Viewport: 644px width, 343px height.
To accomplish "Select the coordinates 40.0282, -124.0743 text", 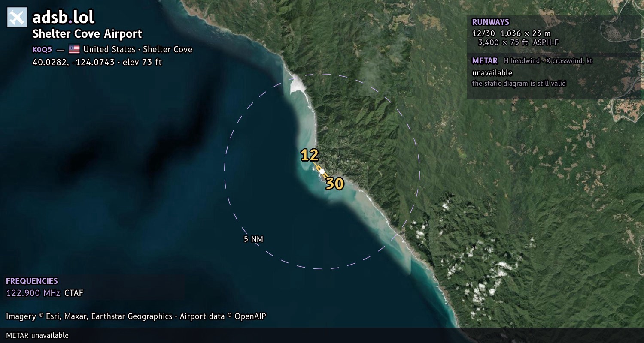I will [73, 62].
